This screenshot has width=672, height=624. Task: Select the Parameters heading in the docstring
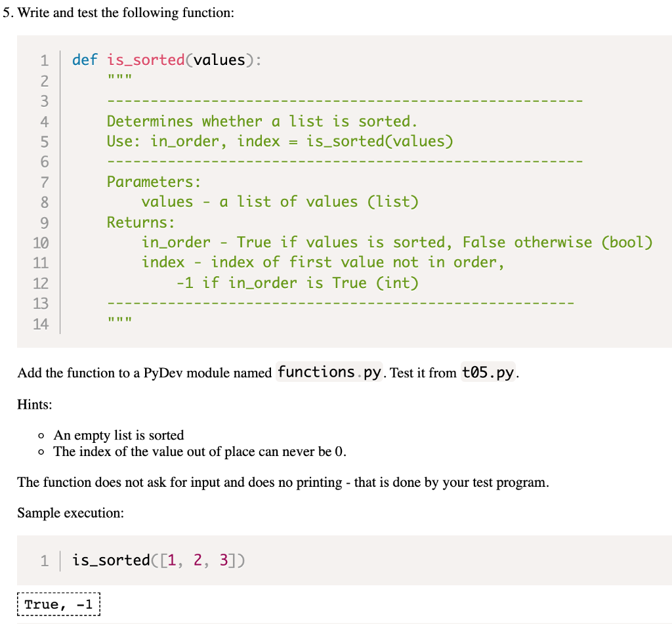(153, 182)
